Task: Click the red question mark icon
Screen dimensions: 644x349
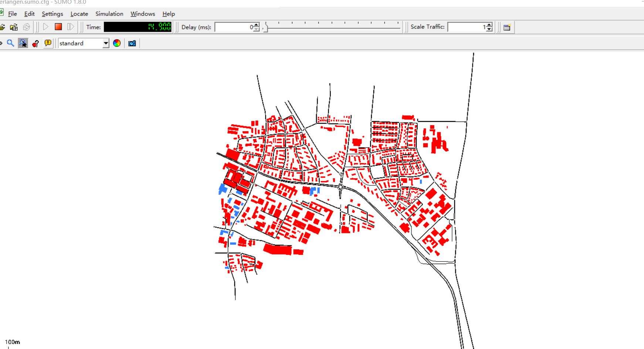Action: tap(35, 43)
